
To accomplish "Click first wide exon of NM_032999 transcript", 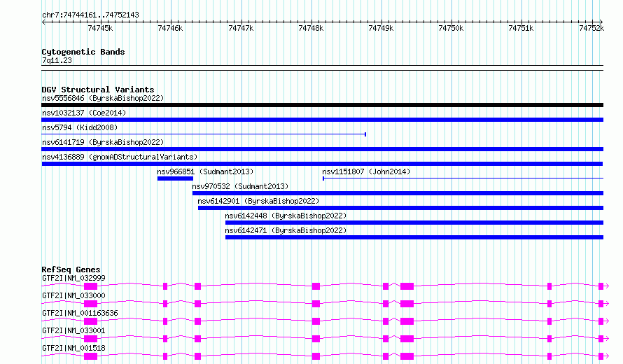I will point(90,286).
